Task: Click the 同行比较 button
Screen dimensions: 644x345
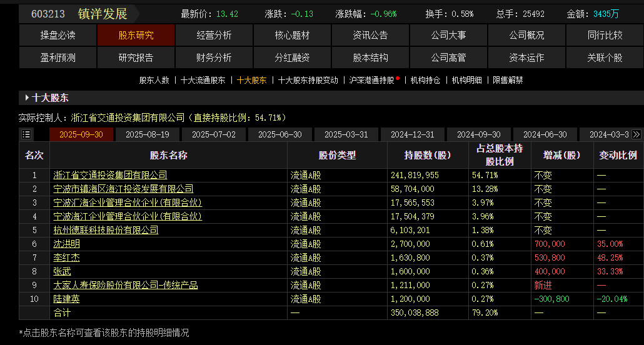Action: (x=605, y=36)
